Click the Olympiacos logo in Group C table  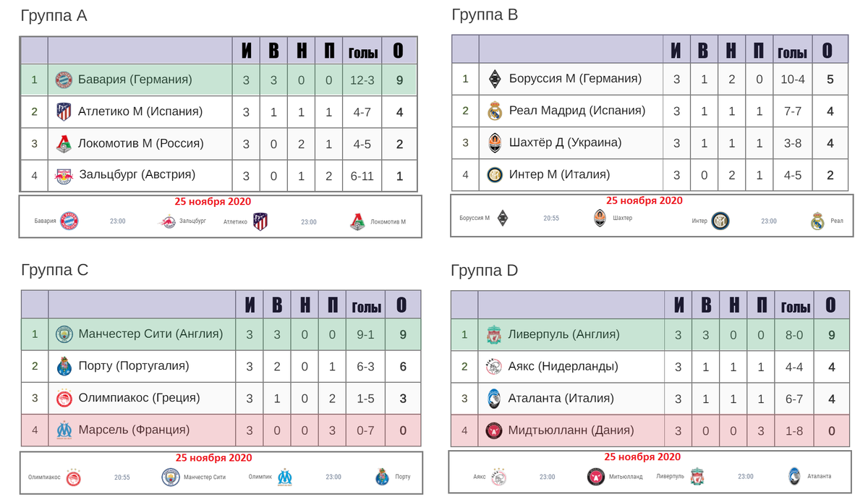(x=64, y=398)
